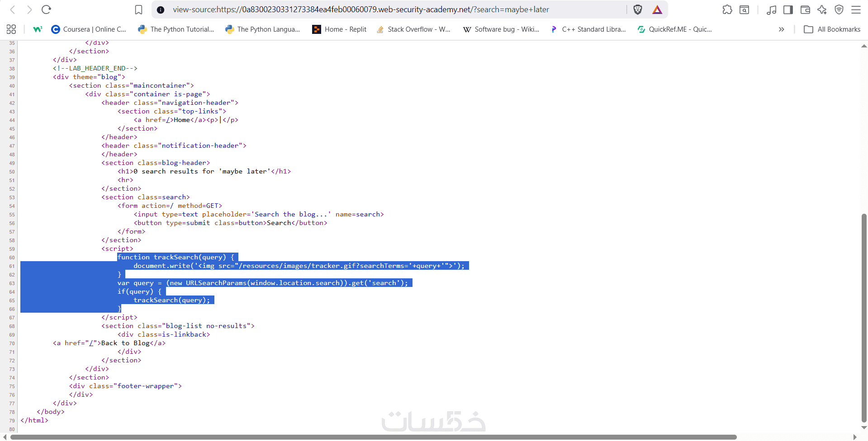This screenshot has height=441, width=868.
Task: Expand the hidden bookmarks chevron
Action: (x=781, y=29)
